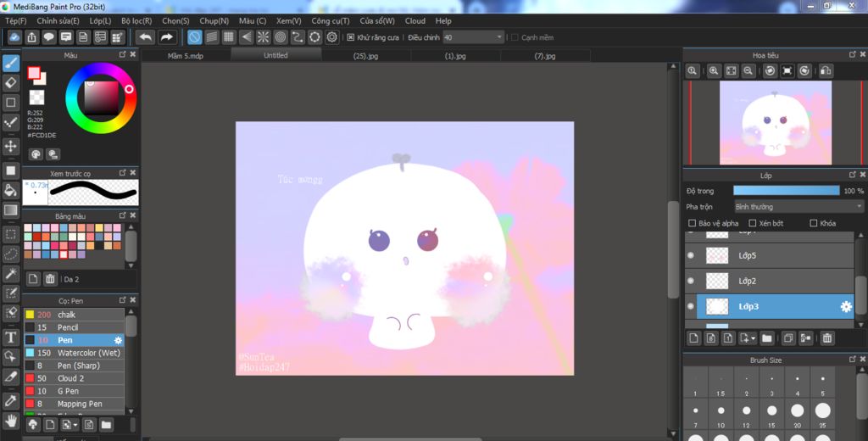
Task: Enable parallel lines snap
Action: pos(212,37)
